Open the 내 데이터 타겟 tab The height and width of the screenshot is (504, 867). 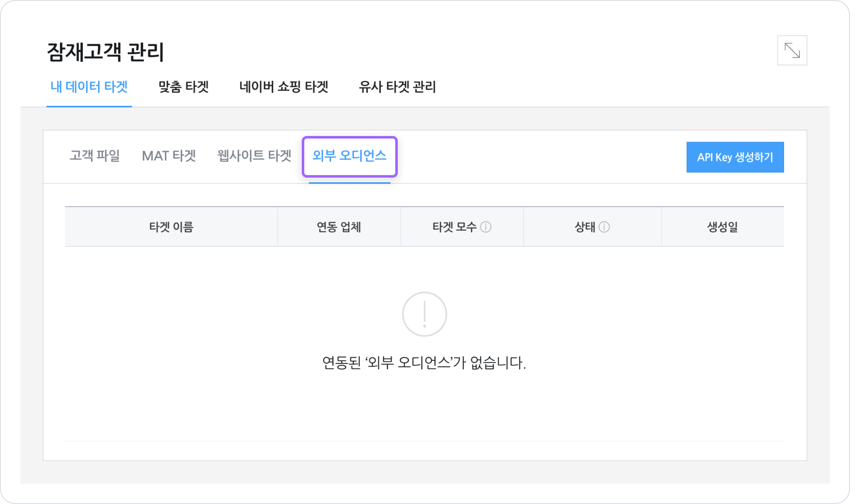point(89,87)
